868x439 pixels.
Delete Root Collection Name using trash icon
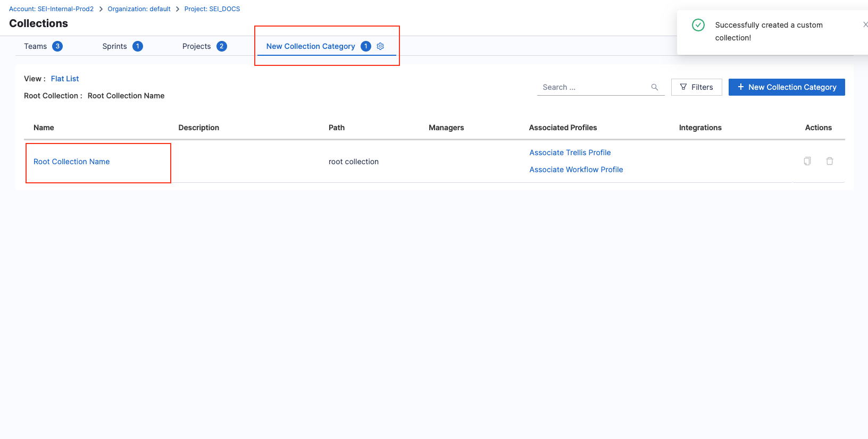pos(829,161)
